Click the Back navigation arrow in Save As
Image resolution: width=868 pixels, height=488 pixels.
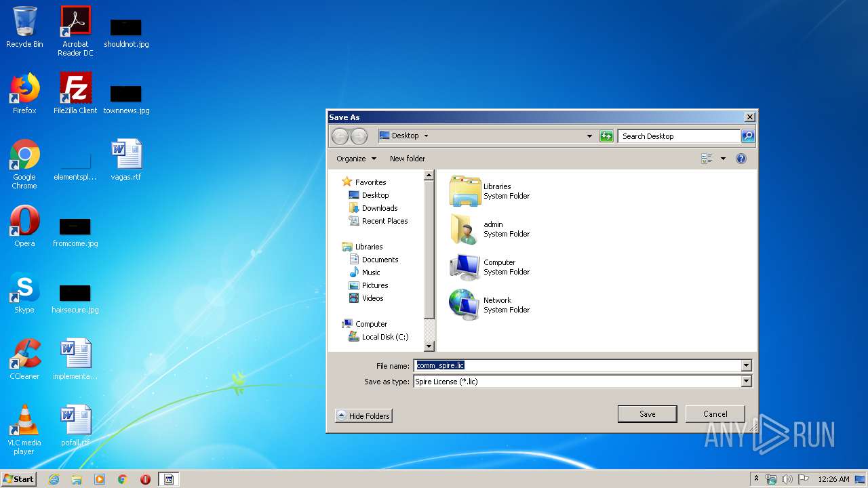coord(340,136)
